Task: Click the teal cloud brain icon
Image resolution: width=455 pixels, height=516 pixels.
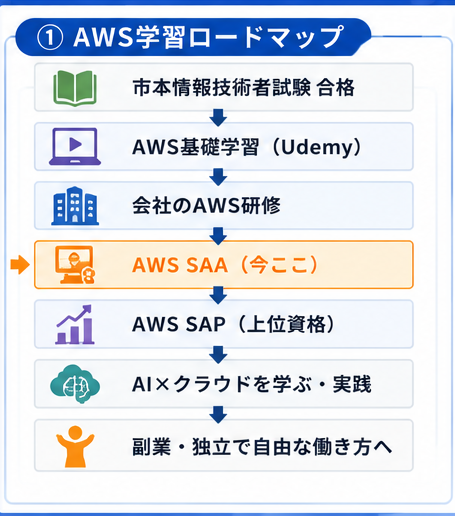Action: 75,384
